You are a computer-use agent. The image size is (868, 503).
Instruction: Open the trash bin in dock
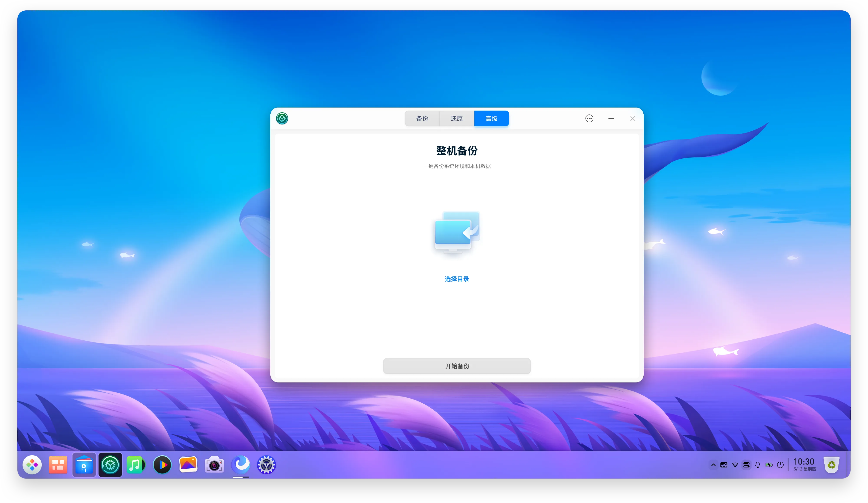coord(832,465)
